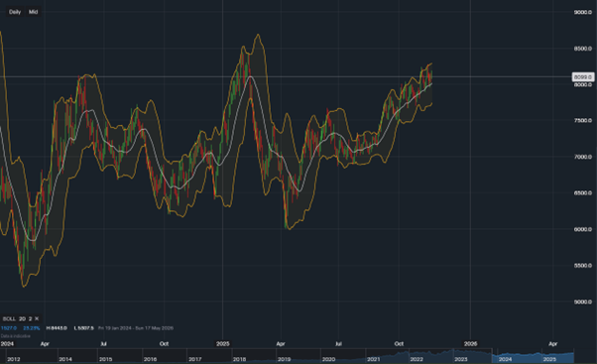Image resolution: width=597 pixels, height=364 pixels.
Task: Click the BOLL indicator label
Action: pos(9,318)
